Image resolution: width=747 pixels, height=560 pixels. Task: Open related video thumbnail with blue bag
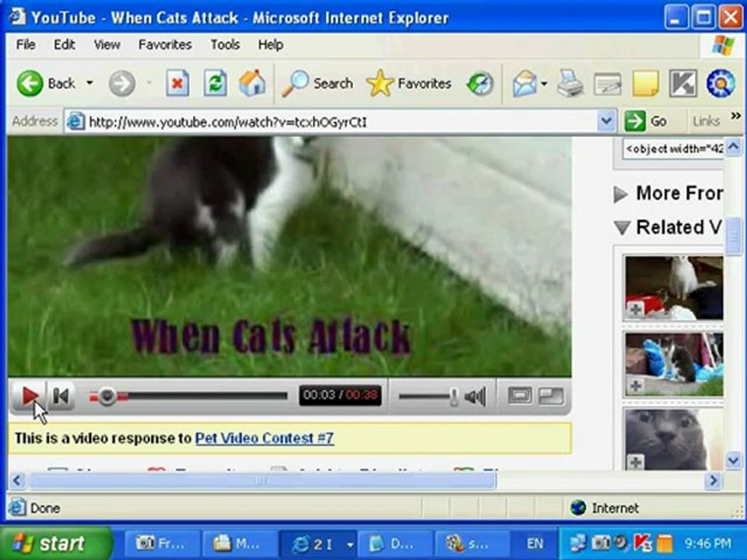coord(674,364)
